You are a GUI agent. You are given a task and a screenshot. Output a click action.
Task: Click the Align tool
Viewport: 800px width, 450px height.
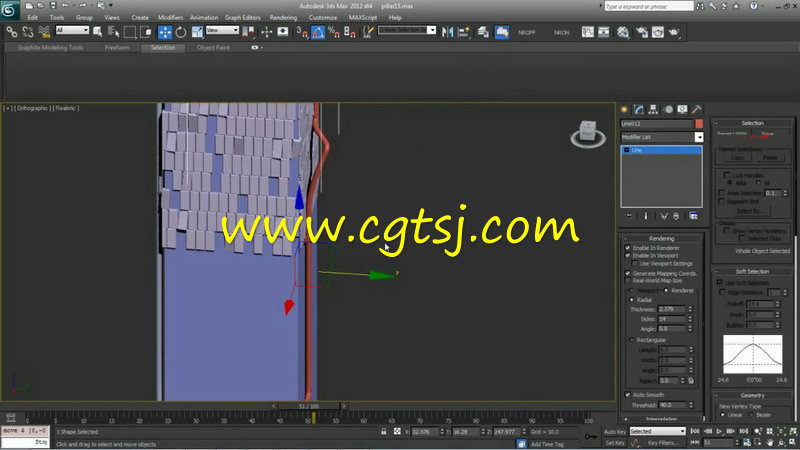464,32
